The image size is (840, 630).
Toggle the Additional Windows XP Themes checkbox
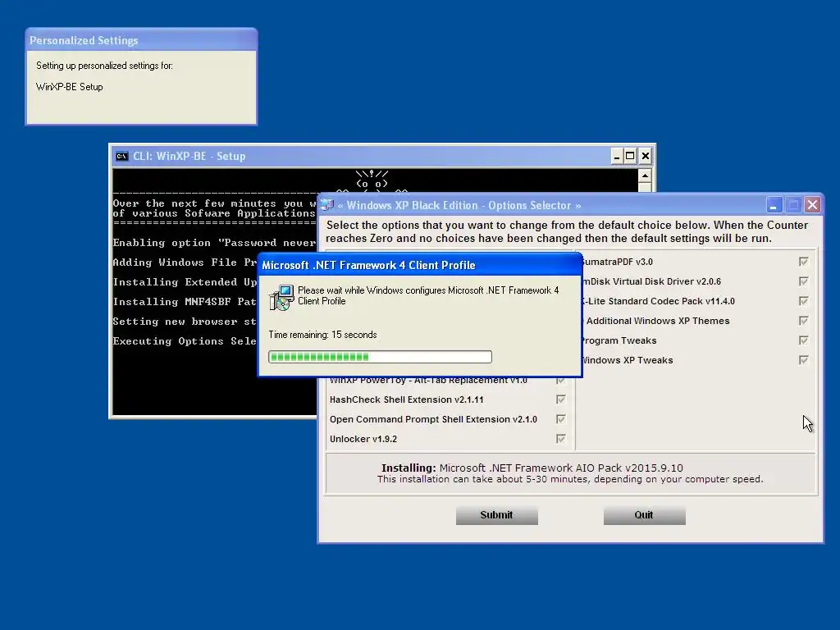803,321
